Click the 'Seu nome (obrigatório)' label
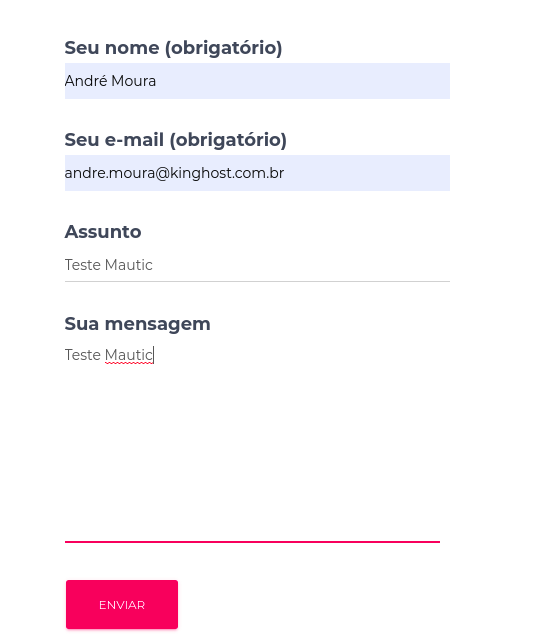 173,48
